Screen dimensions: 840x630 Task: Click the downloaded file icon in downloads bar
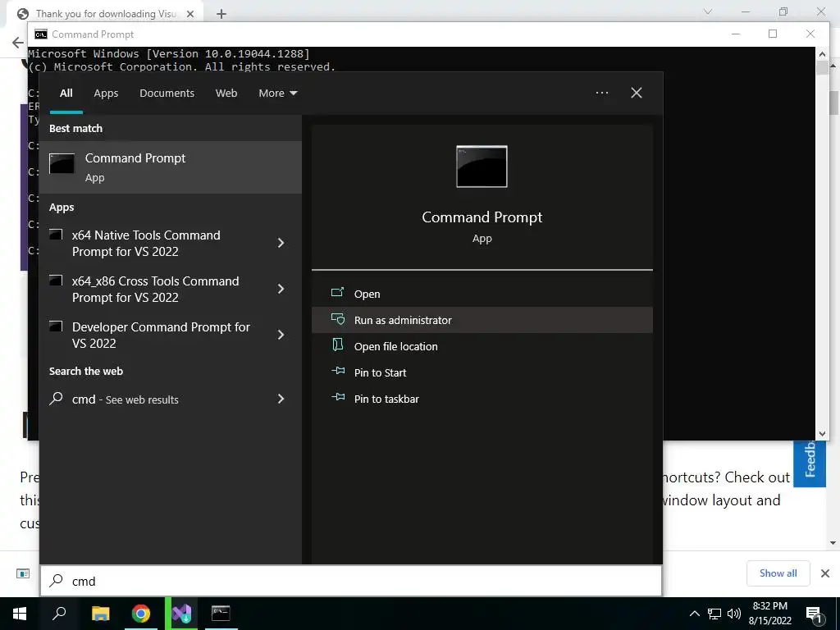click(x=23, y=573)
